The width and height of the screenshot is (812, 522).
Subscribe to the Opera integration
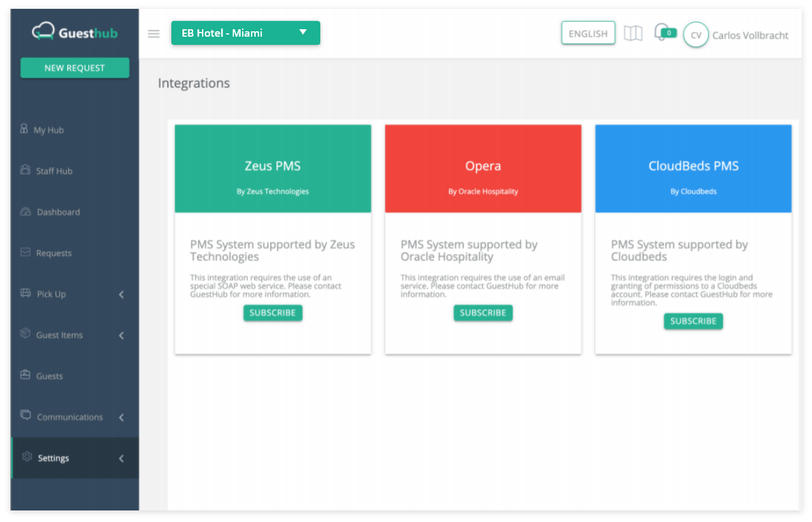[x=483, y=313]
